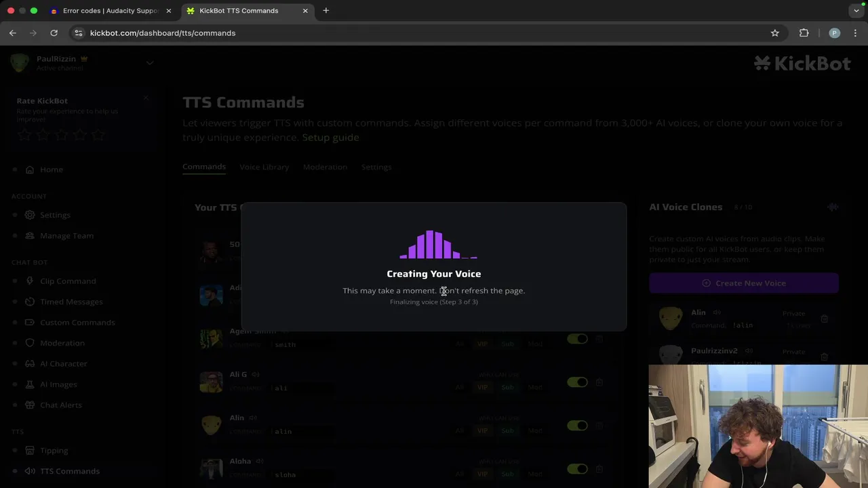Delete the Alin command with trash icon

point(599,426)
